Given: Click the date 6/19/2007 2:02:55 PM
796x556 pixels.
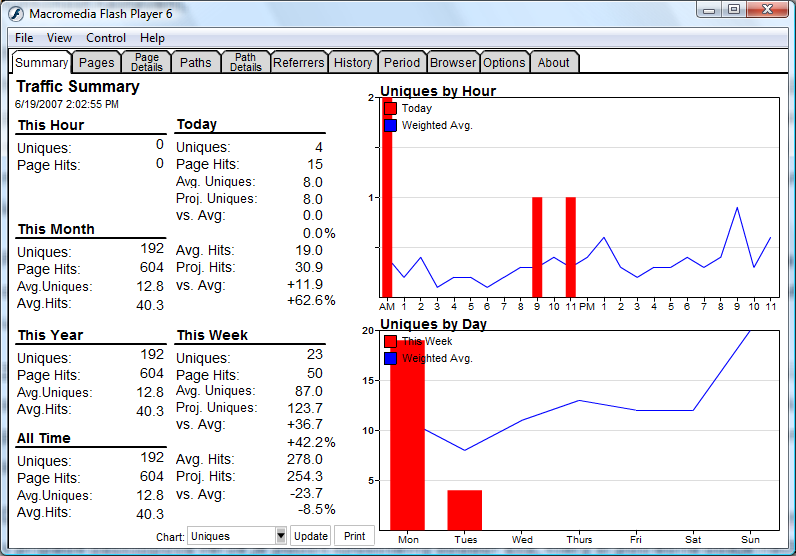Looking at the screenshot, I should pos(67,104).
